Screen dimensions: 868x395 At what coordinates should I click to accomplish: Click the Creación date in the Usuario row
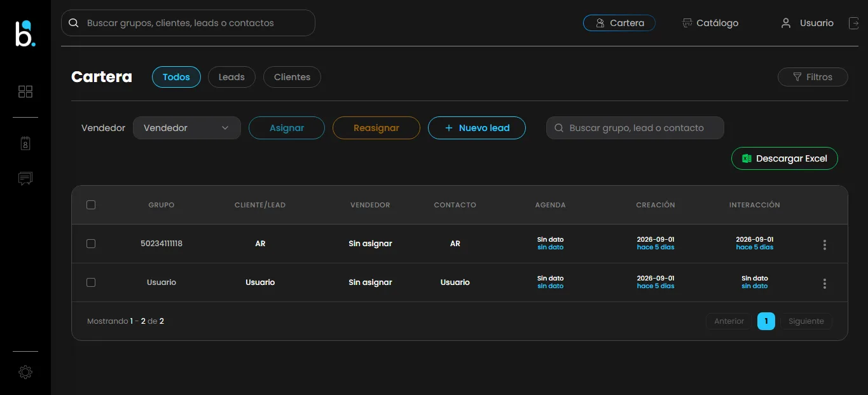656,279
